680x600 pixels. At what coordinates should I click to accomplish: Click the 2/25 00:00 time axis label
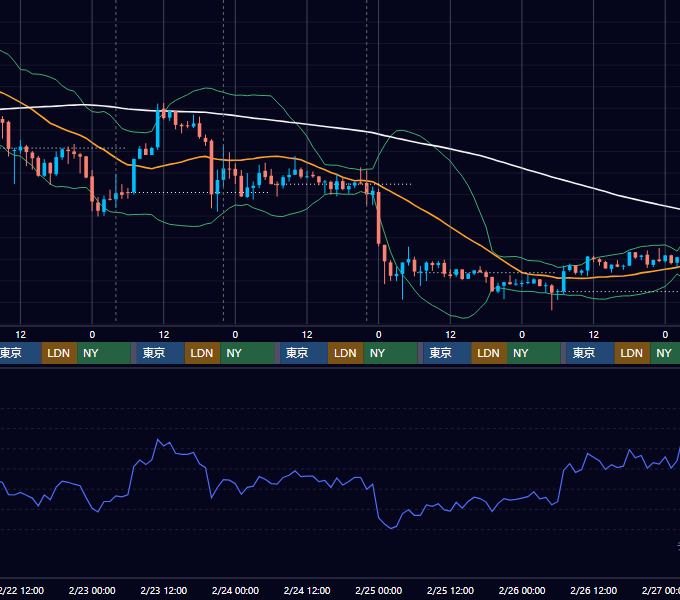(x=379, y=590)
